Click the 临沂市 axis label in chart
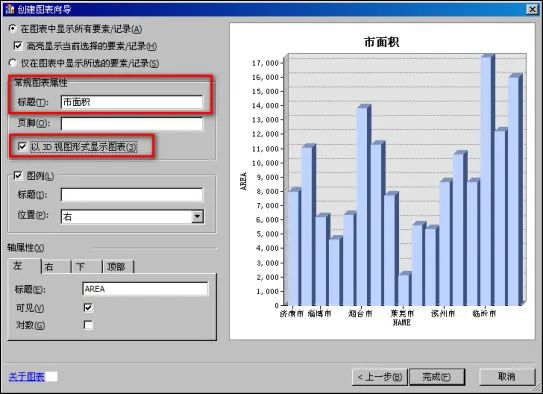The image size is (543, 394). pos(484,314)
